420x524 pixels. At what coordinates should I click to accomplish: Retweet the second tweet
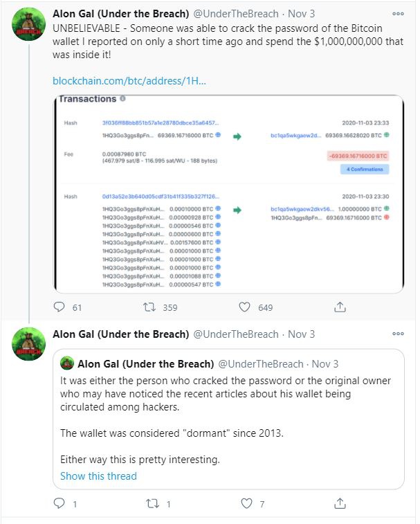coord(148,503)
